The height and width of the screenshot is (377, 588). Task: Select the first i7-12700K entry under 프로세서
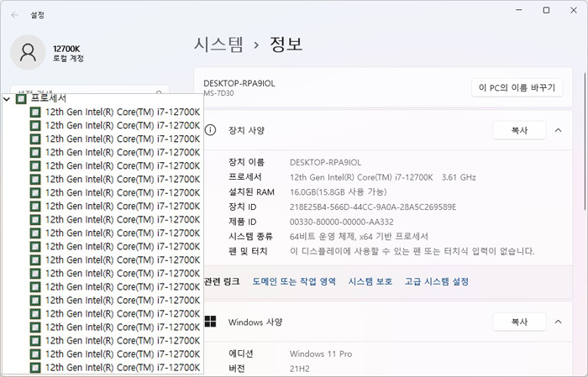[123, 112]
